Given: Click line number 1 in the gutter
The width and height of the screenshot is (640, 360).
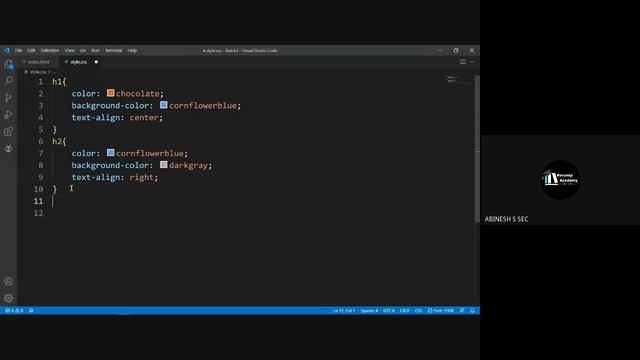Looking at the screenshot, I should click(x=40, y=82).
